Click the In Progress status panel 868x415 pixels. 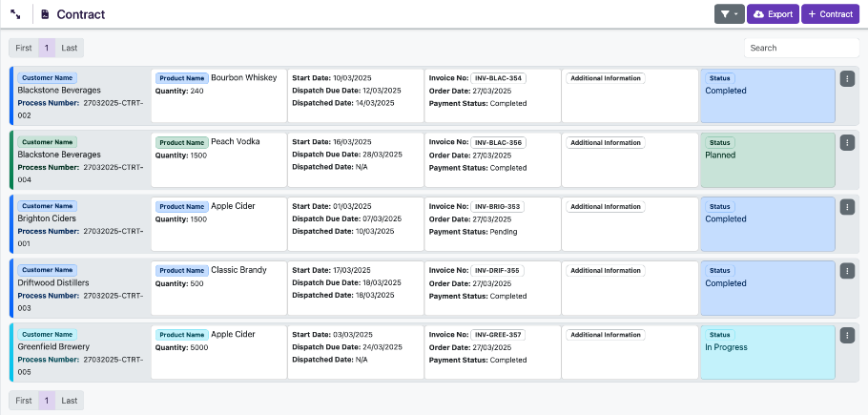coord(768,353)
